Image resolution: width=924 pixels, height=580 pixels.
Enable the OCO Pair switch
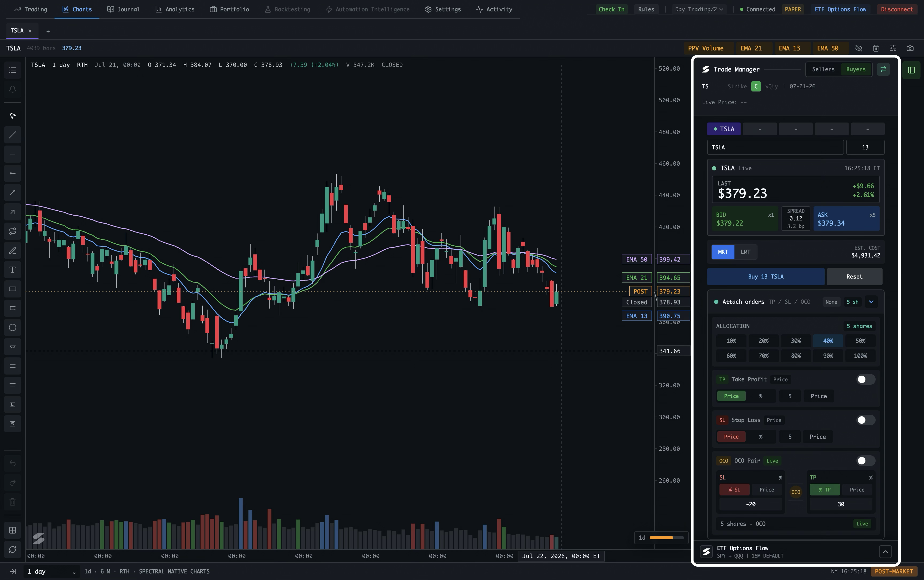click(x=866, y=461)
